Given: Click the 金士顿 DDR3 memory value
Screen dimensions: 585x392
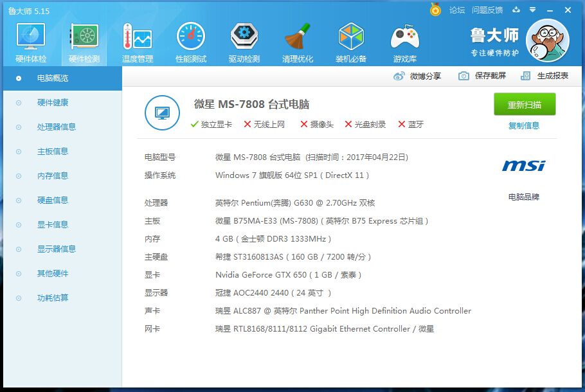Looking at the screenshot, I should pyautogui.click(x=273, y=238).
